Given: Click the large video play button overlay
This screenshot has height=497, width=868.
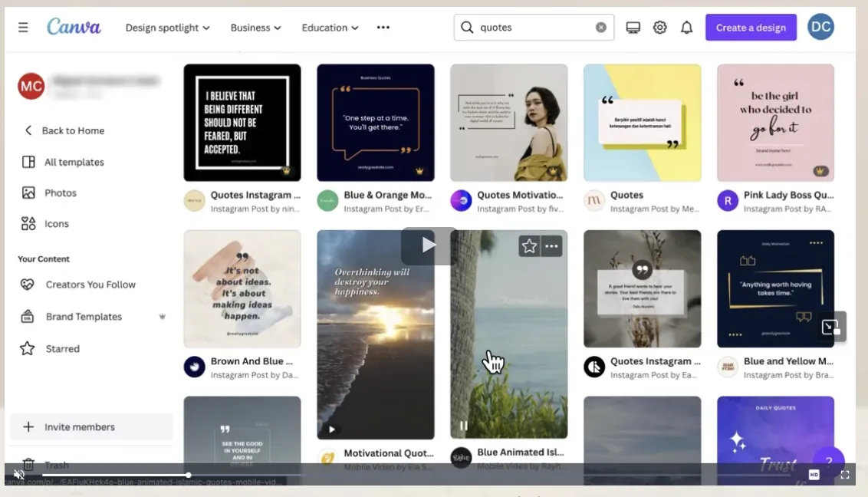Looking at the screenshot, I should (x=429, y=245).
